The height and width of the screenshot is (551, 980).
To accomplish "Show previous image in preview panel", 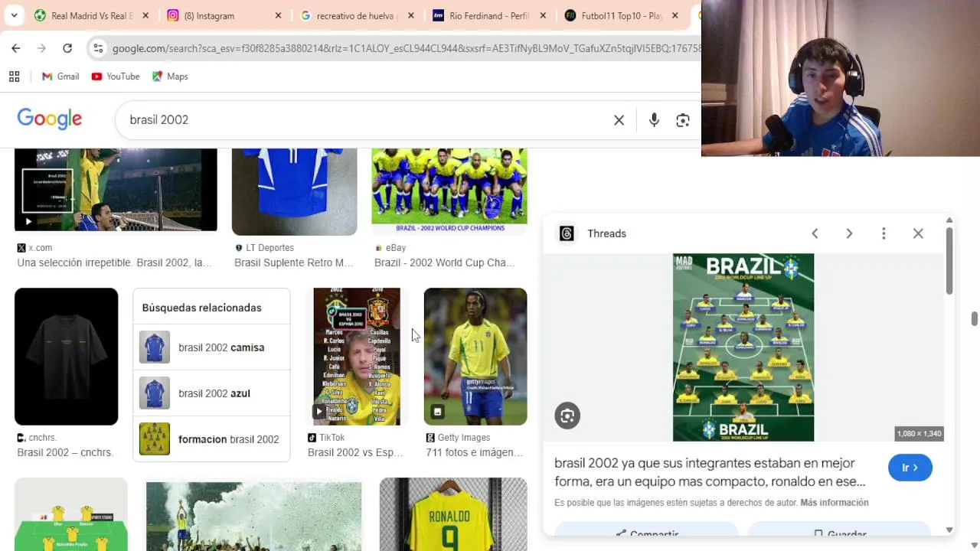I will (815, 233).
